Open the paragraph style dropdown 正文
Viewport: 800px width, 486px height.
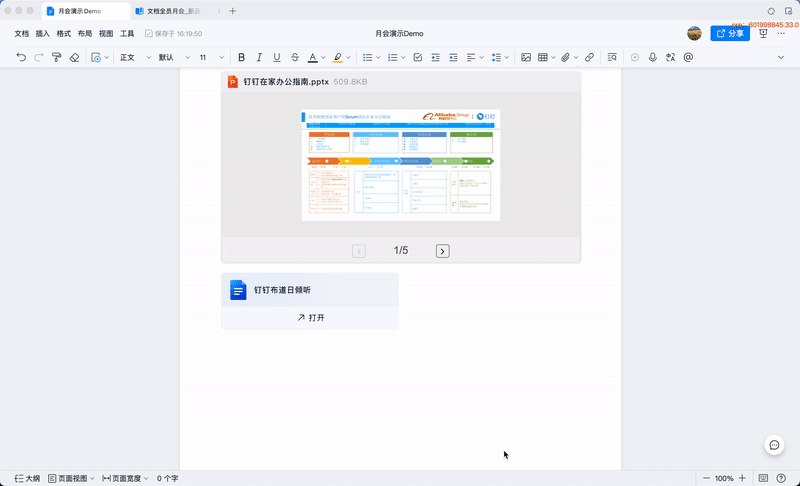click(x=135, y=57)
